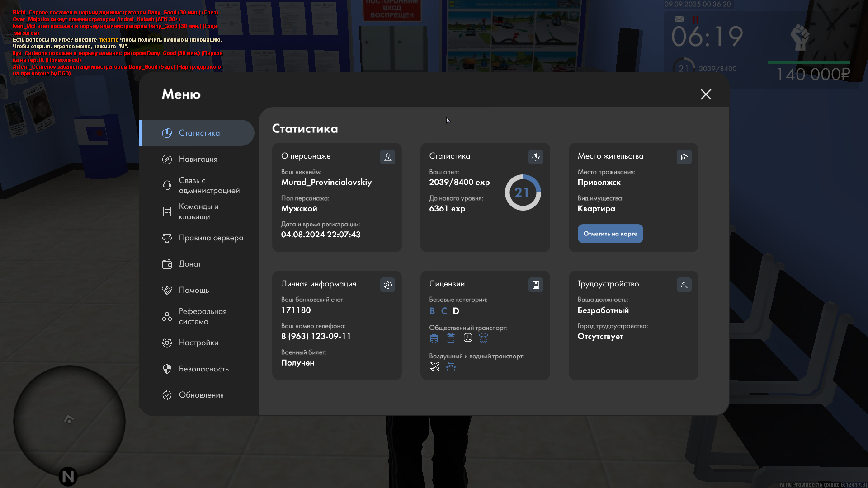Image resolution: width=868 pixels, height=488 pixels.
Task: Click the airplane license icon
Action: (x=434, y=366)
